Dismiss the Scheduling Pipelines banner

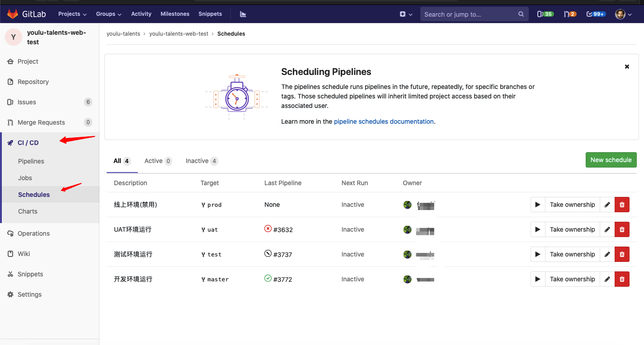click(627, 66)
